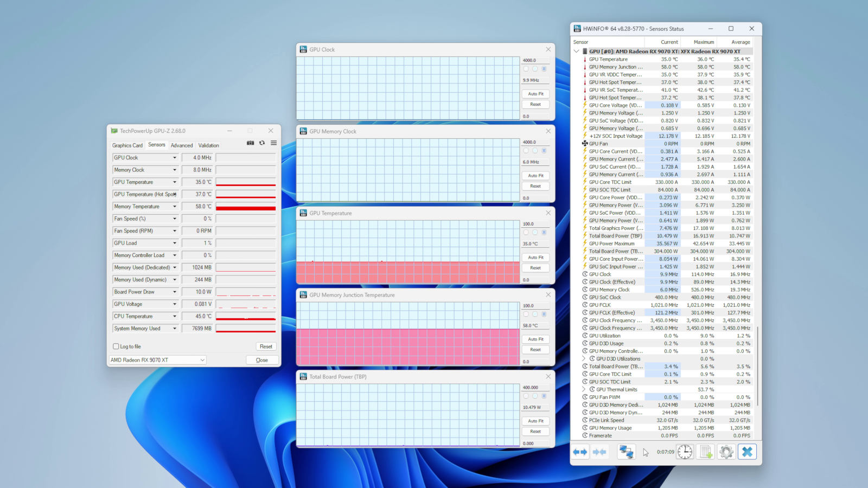Click the GPU-Z refresh icon

[262, 143]
